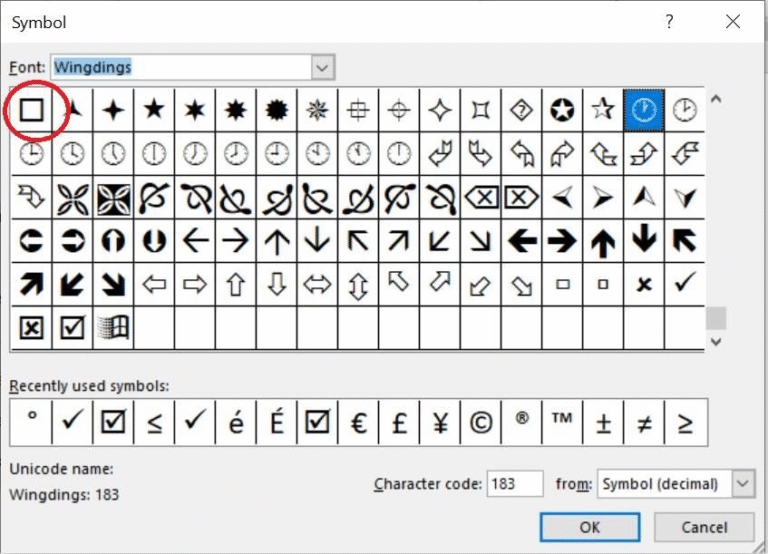Pick the waving Windows logo symbol
The width and height of the screenshot is (768, 554).
pyautogui.click(x=113, y=328)
